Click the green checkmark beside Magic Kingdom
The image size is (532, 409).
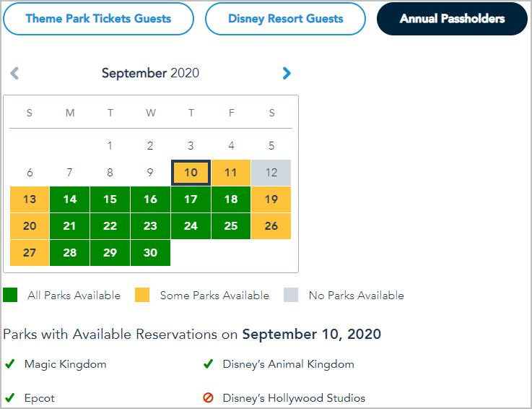click(10, 363)
